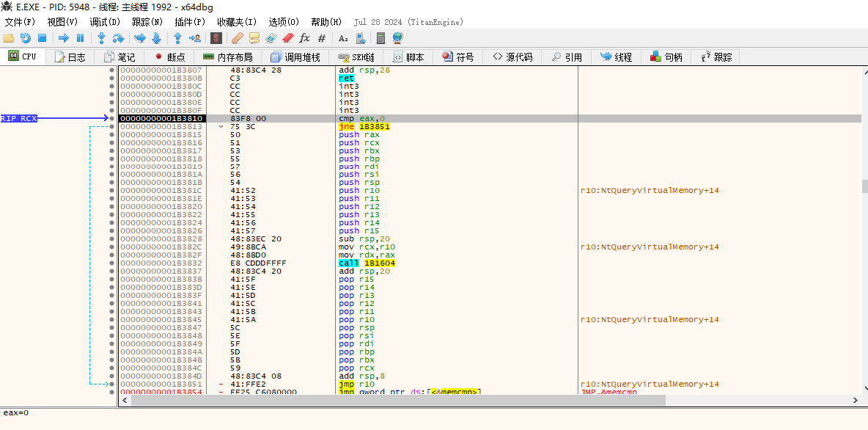Open the Variables hash icon
The image size is (868, 430).
tap(322, 38)
